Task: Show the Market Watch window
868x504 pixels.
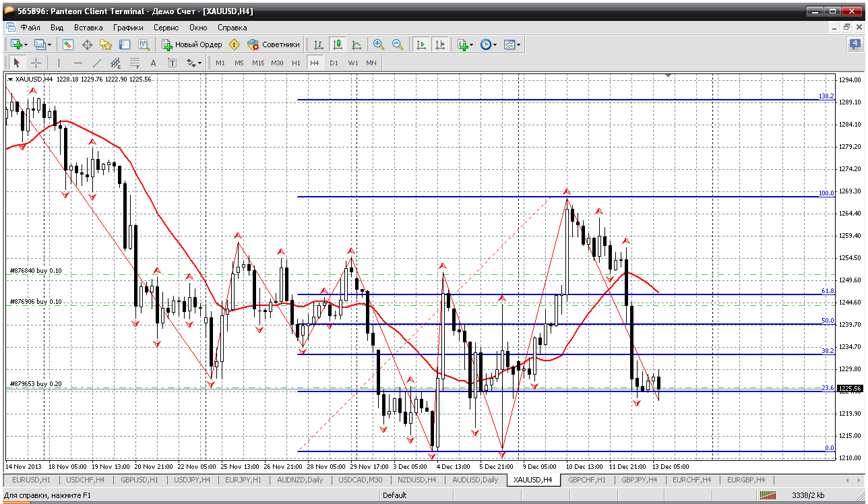Action: (x=68, y=44)
